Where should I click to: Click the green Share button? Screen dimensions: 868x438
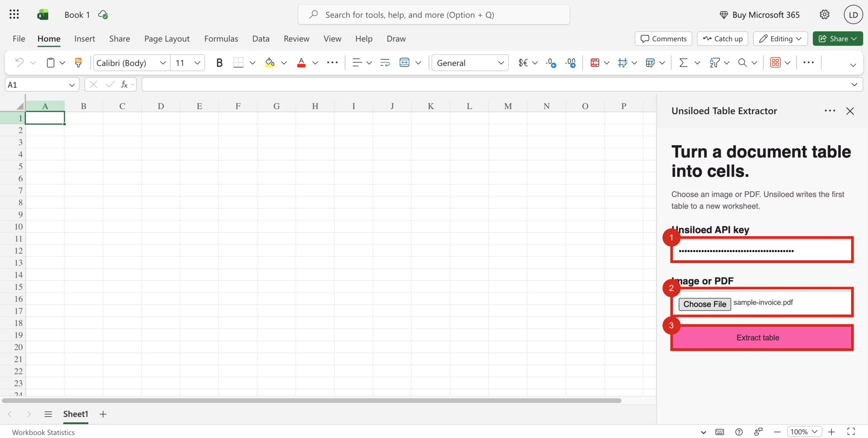coord(837,38)
